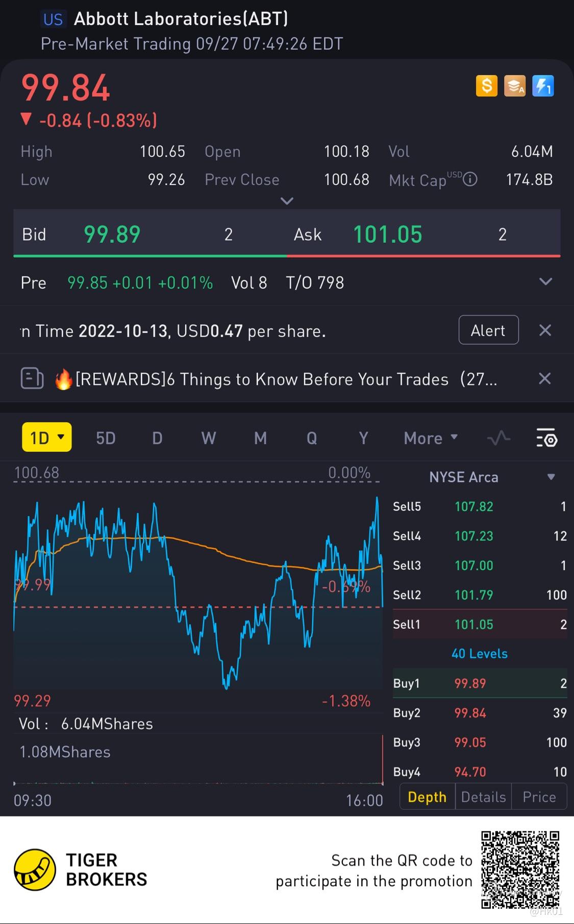Tap the Abbott Laboratories(ABT) title

pyautogui.click(x=181, y=19)
